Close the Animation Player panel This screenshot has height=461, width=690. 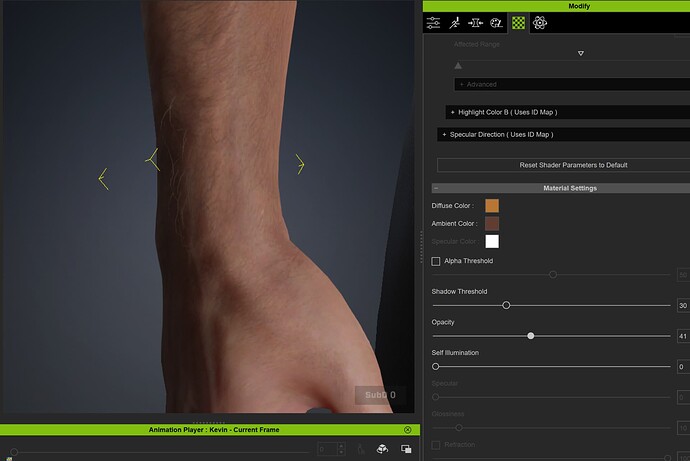pos(407,430)
